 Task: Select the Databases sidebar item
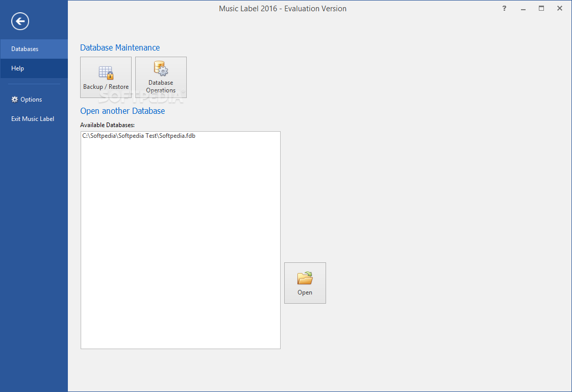pyautogui.click(x=34, y=49)
